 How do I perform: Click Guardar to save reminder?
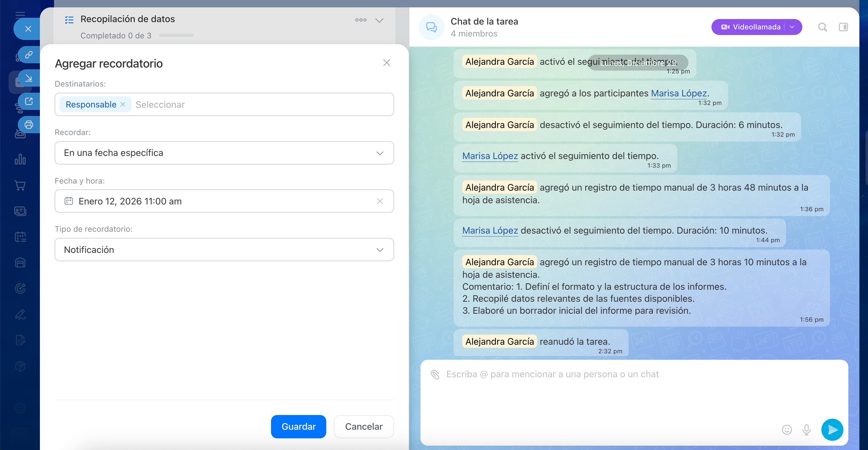tap(298, 426)
